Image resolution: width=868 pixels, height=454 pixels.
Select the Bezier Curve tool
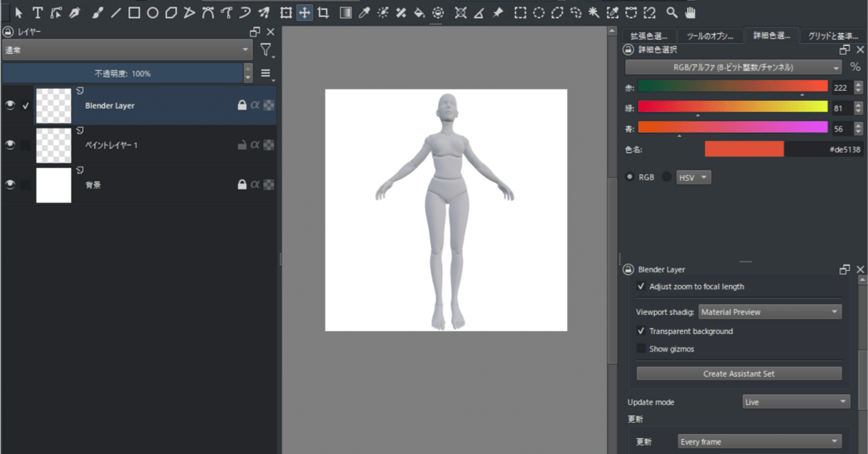[209, 12]
